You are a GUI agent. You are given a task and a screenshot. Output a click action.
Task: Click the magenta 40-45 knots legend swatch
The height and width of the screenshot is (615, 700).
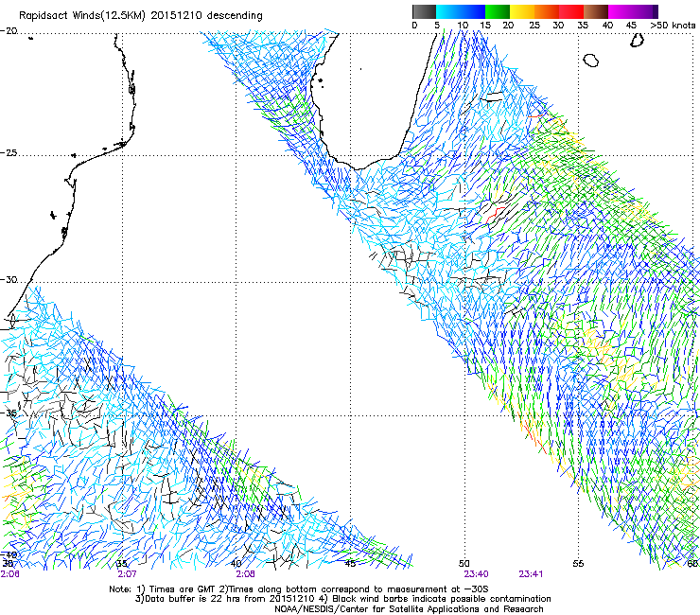point(621,11)
